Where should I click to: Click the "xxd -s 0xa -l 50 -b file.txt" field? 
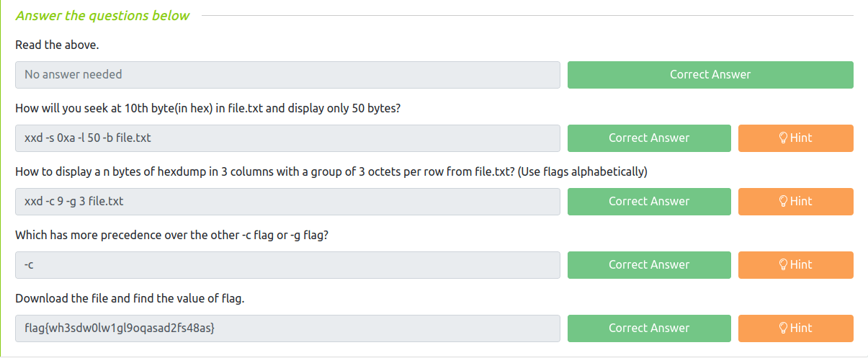tap(287, 138)
